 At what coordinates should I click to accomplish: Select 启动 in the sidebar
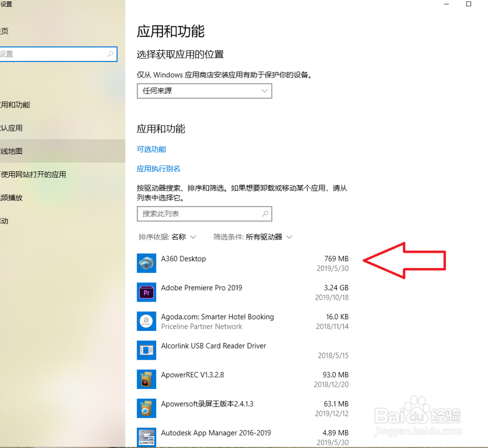point(62,221)
